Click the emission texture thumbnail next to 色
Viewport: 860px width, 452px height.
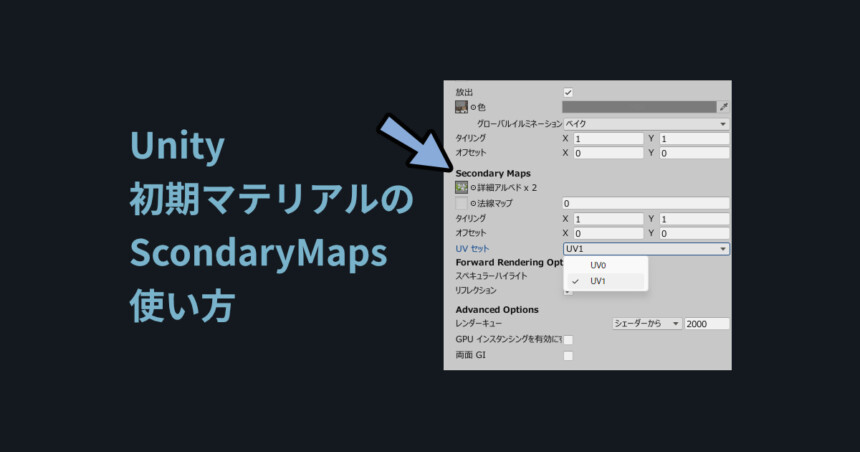tap(461, 107)
